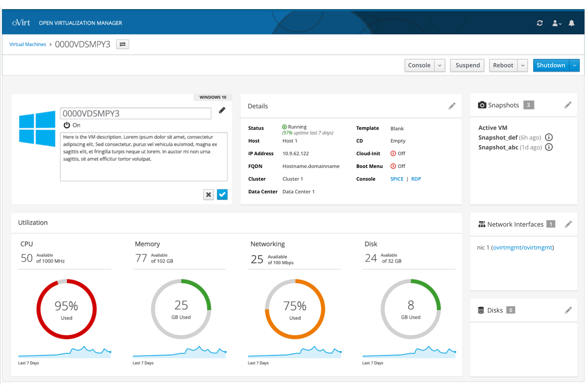The height and width of the screenshot is (392, 588).
Task: Edit Network Interfaces via pencil icon
Action: (568, 224)
